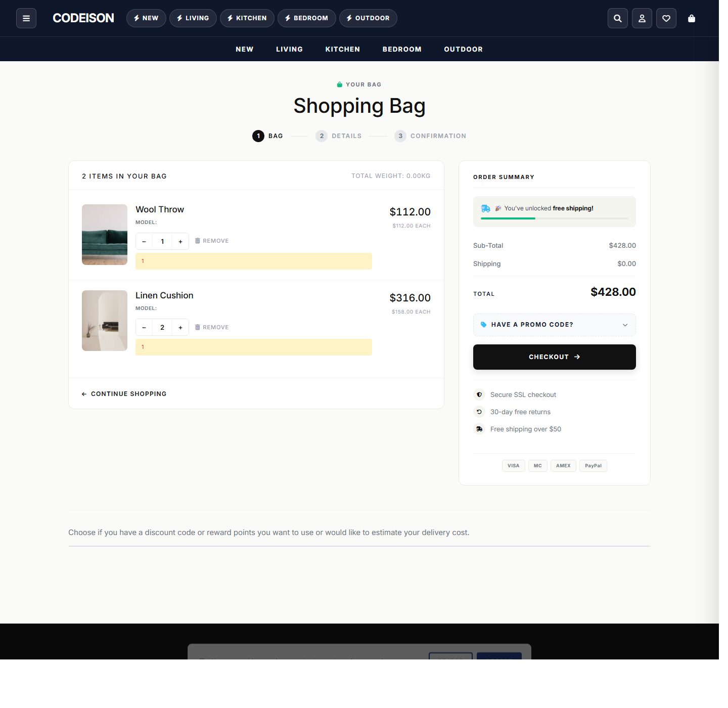Viewport: 728px width, 708px height.
Task: Decrease Linen Cushion quantity with minus stepper
Action: pyautogui.click(x=144, y=327)
